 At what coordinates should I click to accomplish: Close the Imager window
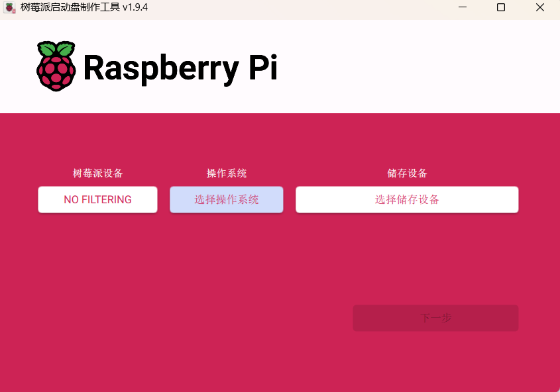540,7
